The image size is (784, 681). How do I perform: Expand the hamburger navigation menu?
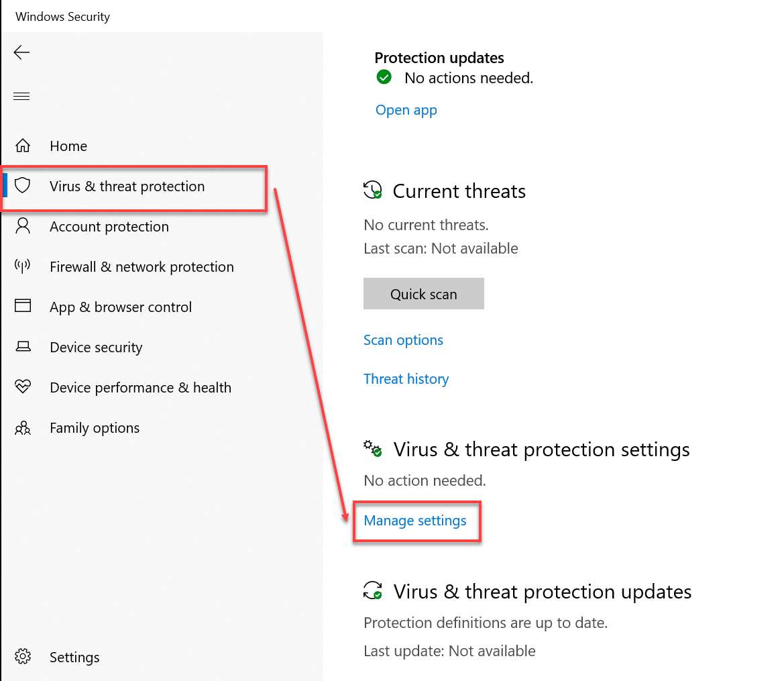pyautogui.click(x=21, y=96)
